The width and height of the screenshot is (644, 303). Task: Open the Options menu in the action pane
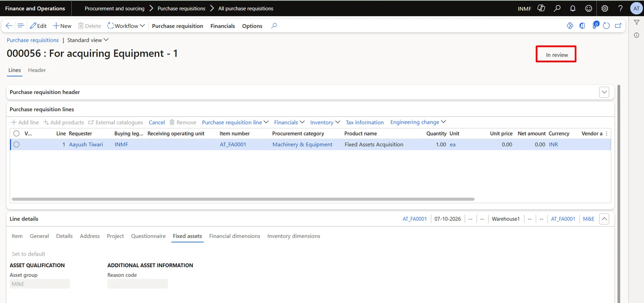click(252, 26)
